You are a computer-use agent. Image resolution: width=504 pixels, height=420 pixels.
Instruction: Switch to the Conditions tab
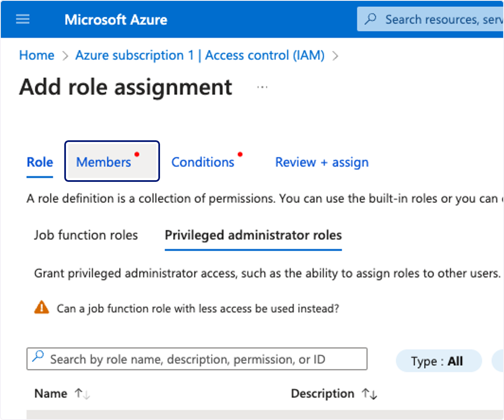pos(203,163)
